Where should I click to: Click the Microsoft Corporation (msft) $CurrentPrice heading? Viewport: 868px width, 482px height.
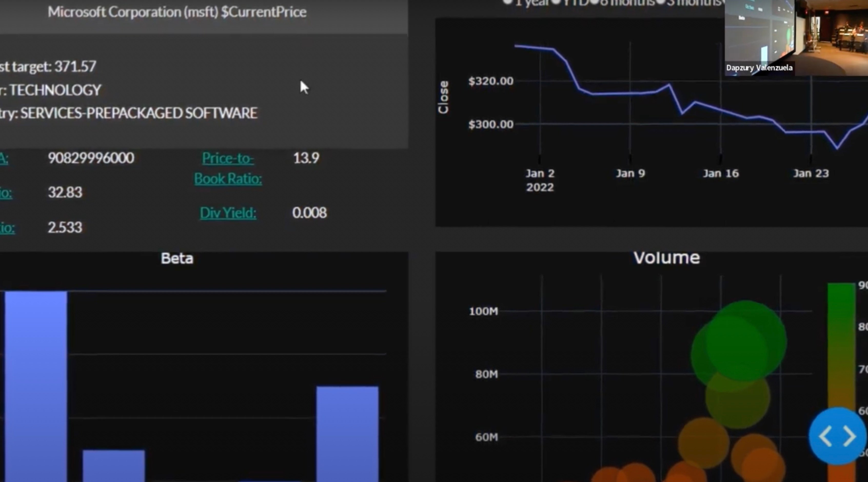tap(177, 12)
